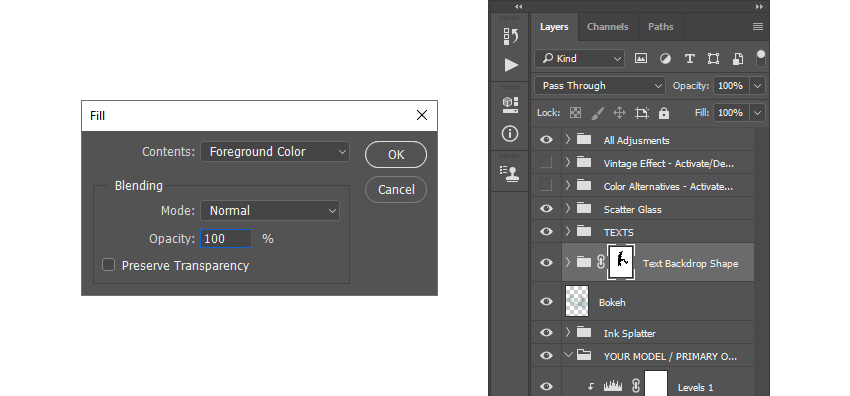Viewport: 850px width, 396px height.
Task: Filter layers by type layer icon
Action: (690, 59)
